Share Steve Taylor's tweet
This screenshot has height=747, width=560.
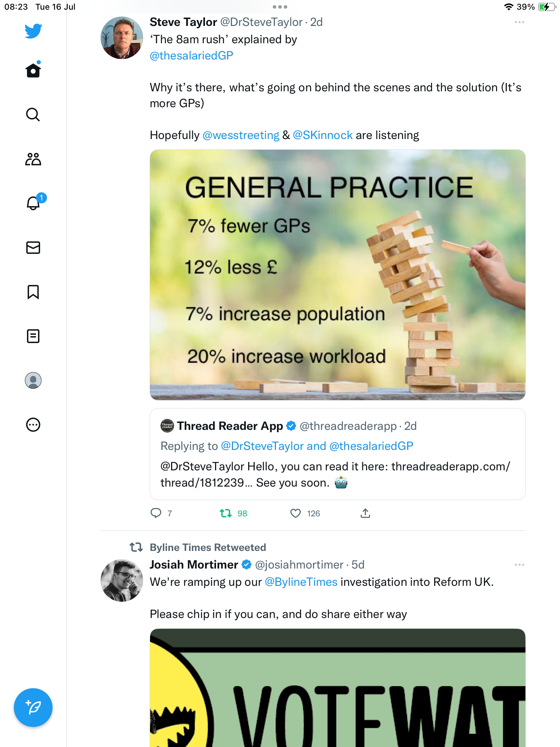point(365,513)
